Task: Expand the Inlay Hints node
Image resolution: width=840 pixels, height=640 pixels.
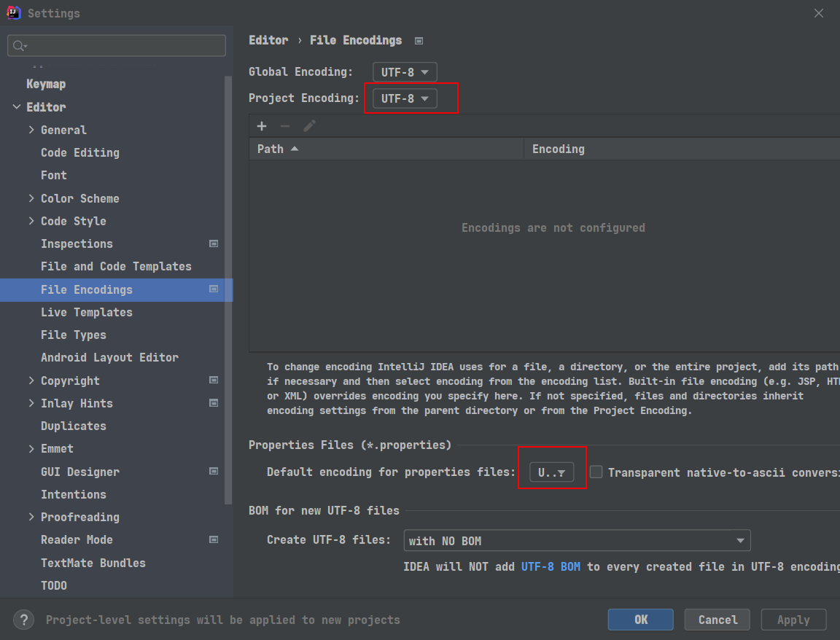Action: coord(31,403)
